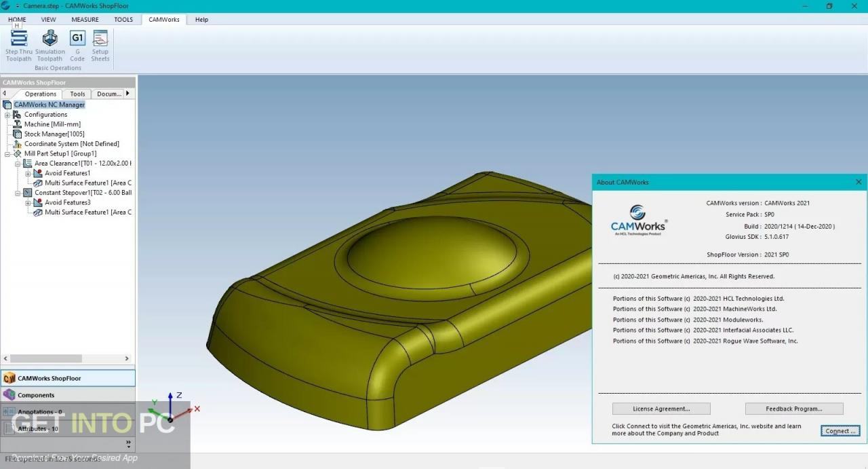Click the CAMWorks application logo in title bar
This screenshot has width=868, height=469.
[6, 5]
